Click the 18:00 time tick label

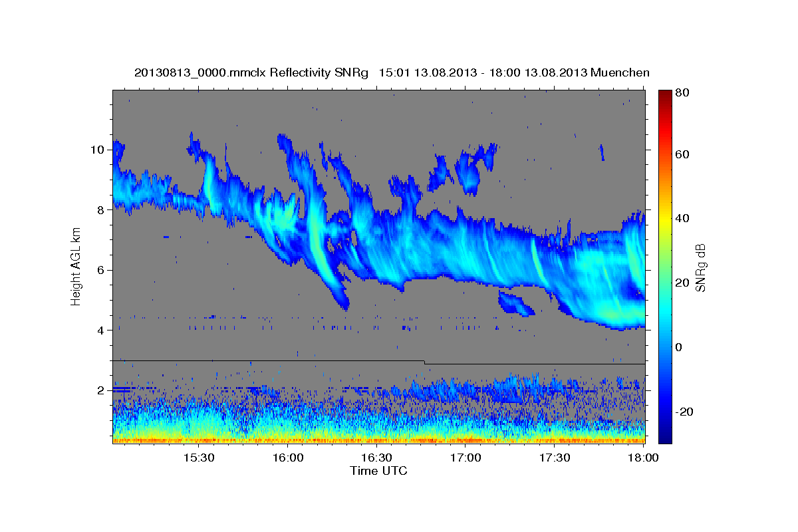(644, 458)
